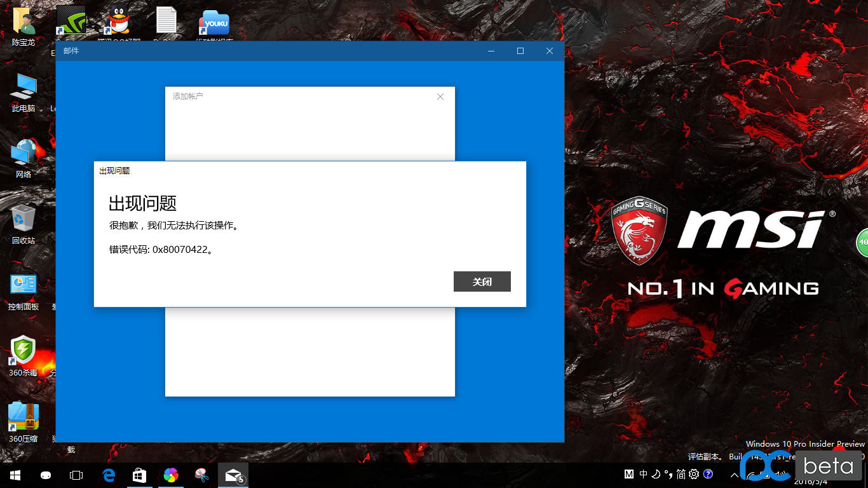
Task: Click the colorful pinwheel taskbar icon
Action: click(x=170, y=475)
